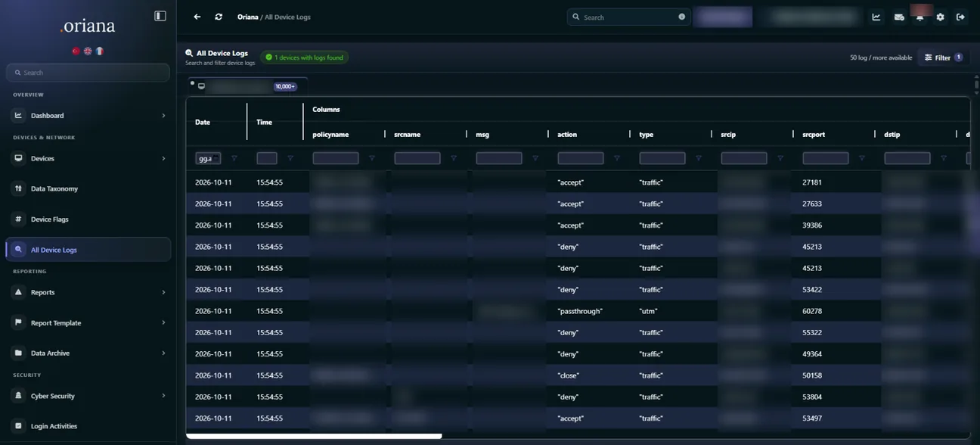Screen dimensions: 980x445
Task: Select the "utm" type cell
Action: 648,311
